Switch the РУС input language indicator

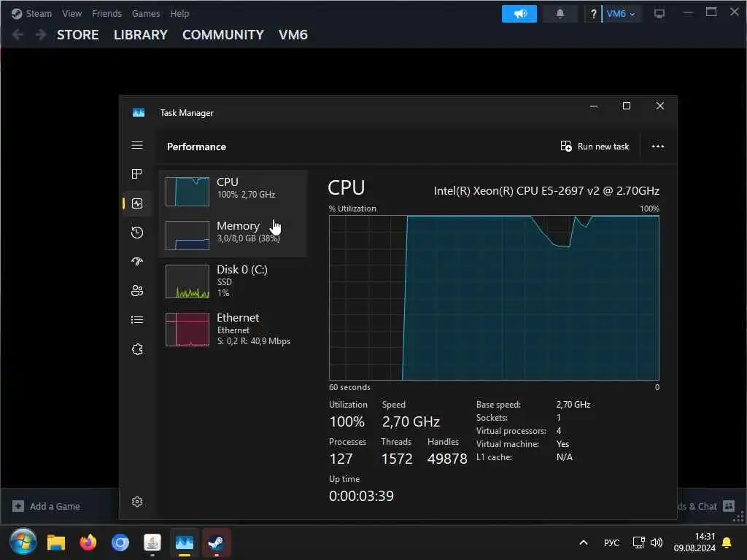(611, 542)
